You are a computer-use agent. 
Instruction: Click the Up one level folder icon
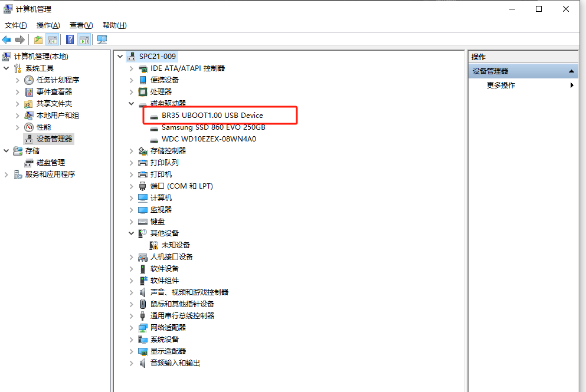(x=38, y=39)
